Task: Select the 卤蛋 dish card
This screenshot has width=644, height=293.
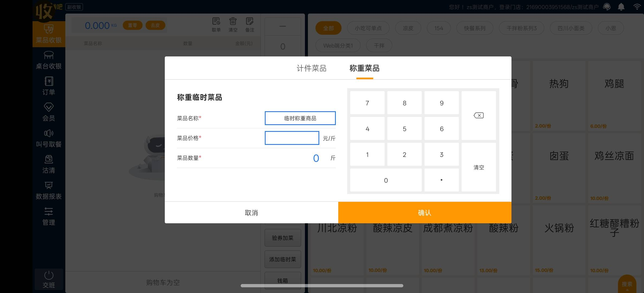Action: point(559,168)
